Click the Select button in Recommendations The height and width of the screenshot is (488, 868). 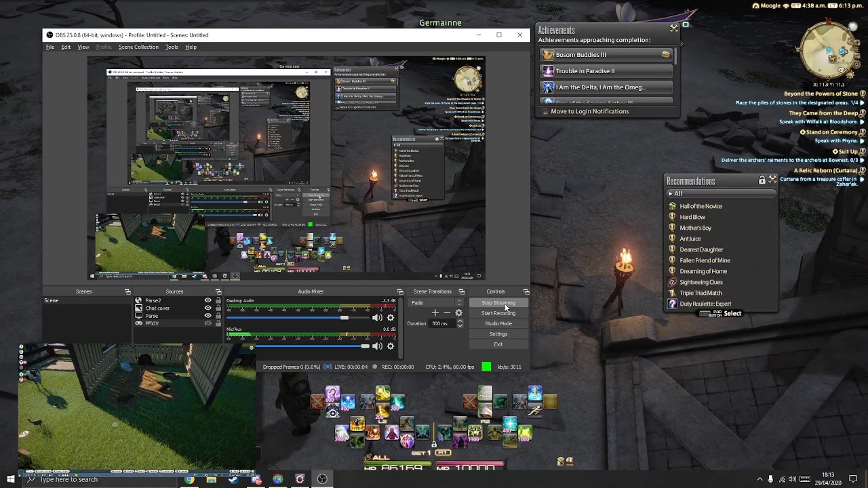pos(721,314)
